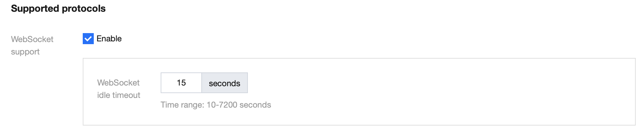The image size is (644, 140).
Task: Toggle the blue checkmark box off
Action: (x=88, y=39)
